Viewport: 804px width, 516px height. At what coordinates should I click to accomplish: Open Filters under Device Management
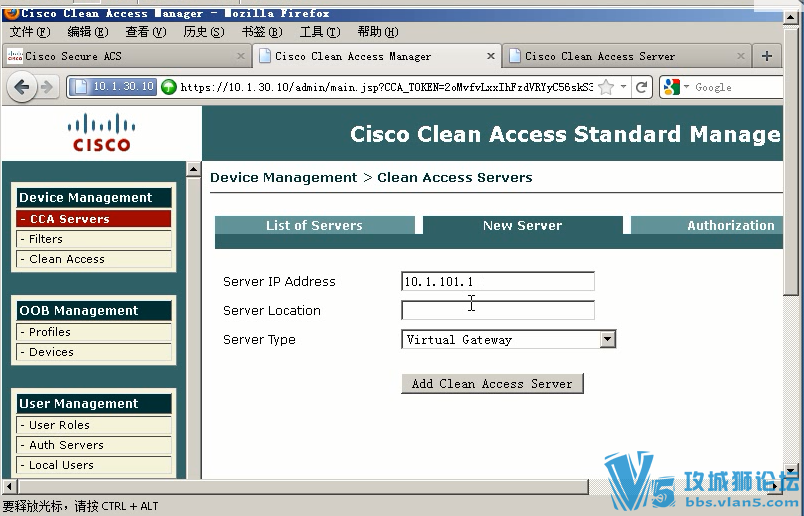pyautogui.click(x=93, y=239)
